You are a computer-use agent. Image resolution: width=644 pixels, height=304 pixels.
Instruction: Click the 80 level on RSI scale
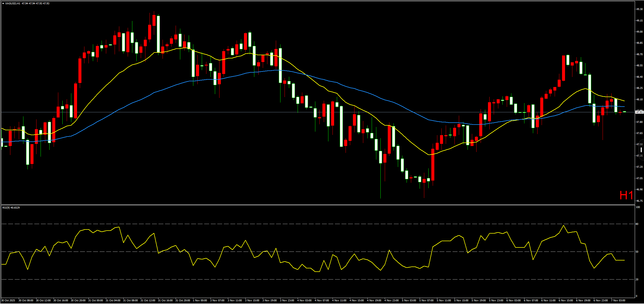point(637,224)
